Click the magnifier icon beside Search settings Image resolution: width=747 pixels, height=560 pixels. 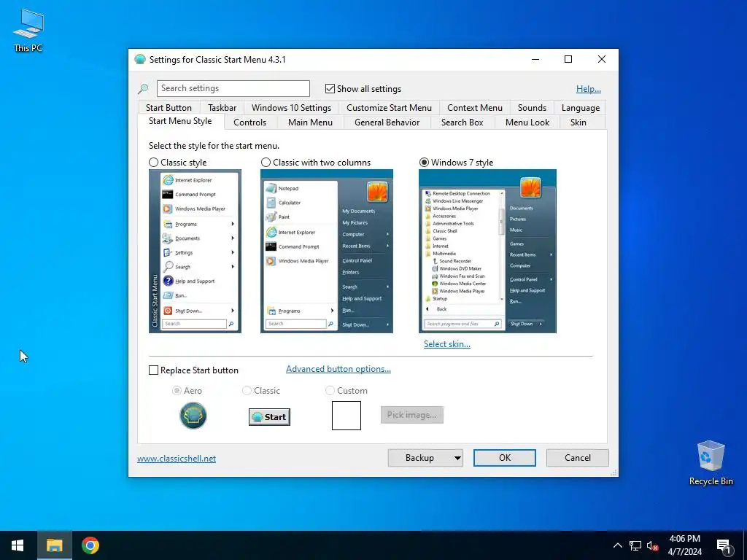point(143,89)
